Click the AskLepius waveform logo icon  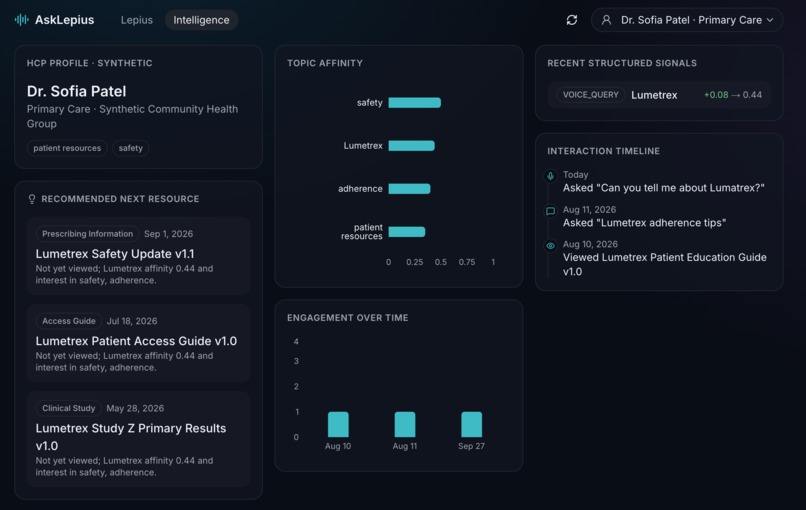pos(22,20)
